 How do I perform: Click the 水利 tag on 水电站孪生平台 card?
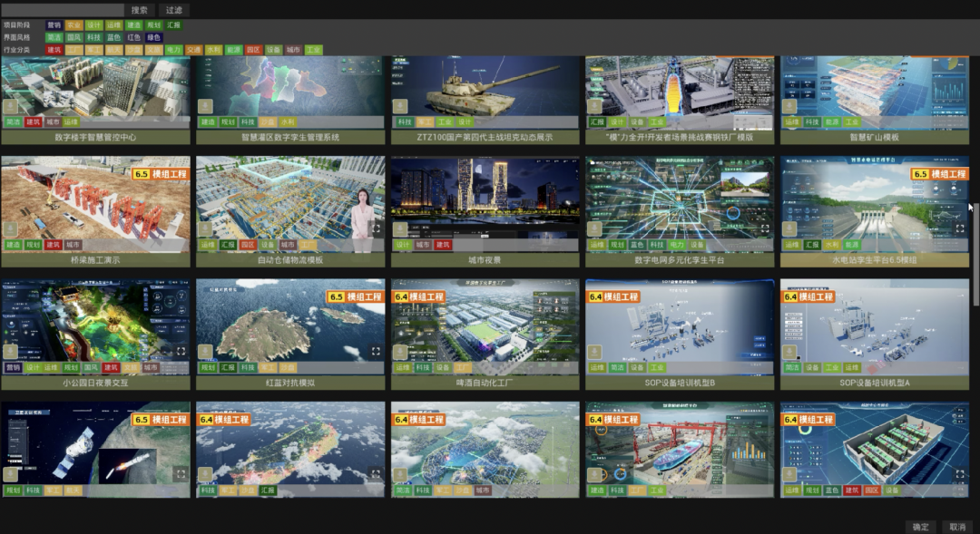click(x=832, y=245)
